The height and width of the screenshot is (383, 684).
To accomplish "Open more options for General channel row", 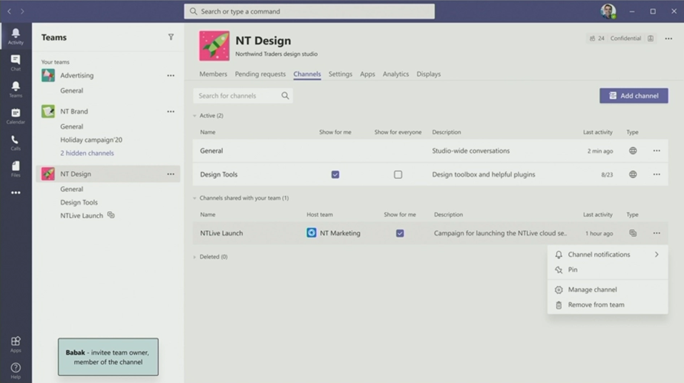I will (x=657, y=150).
